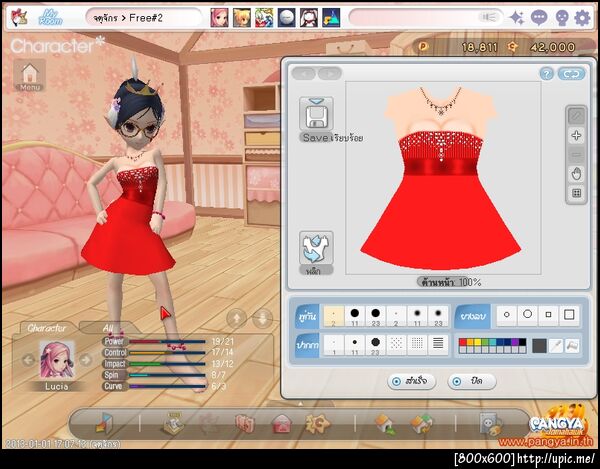Select the horizontal lines pattern pen
Screen dimensions: 600x469
click(x=438, y=345)
